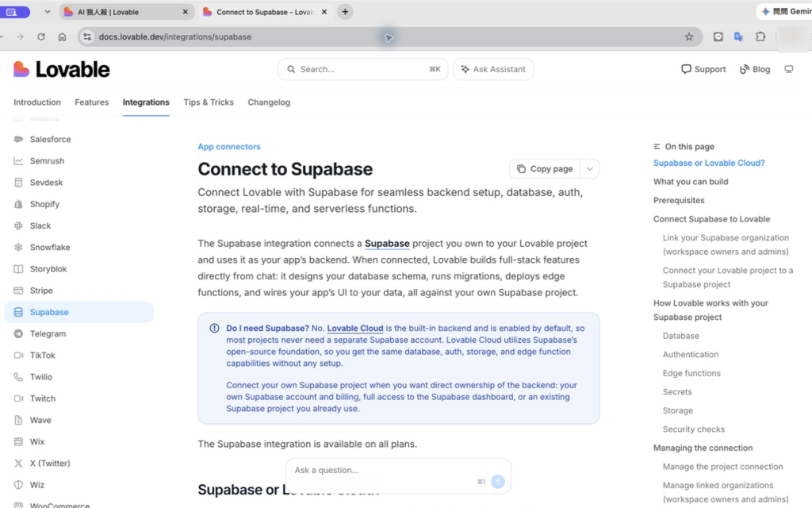Open the Introduction tab

point(37,102)
